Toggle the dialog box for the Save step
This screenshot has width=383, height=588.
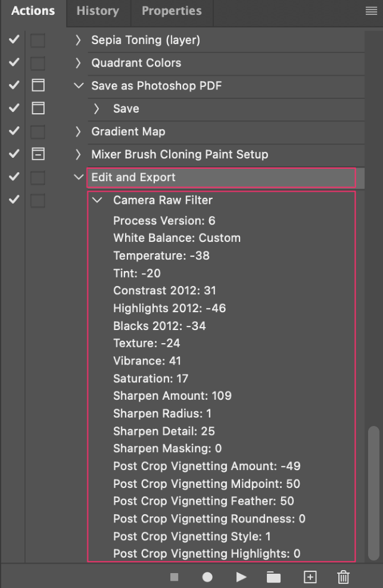coord(38,108)
